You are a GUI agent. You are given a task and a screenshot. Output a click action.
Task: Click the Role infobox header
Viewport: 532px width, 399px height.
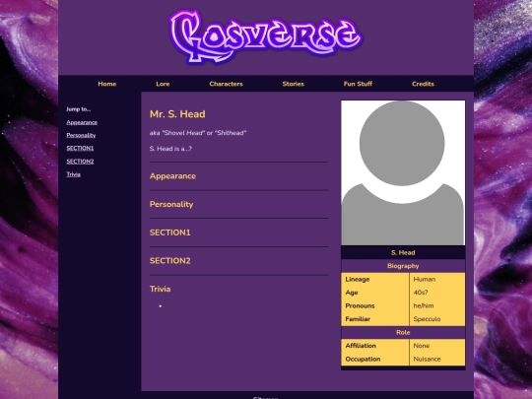click(403, 333)
